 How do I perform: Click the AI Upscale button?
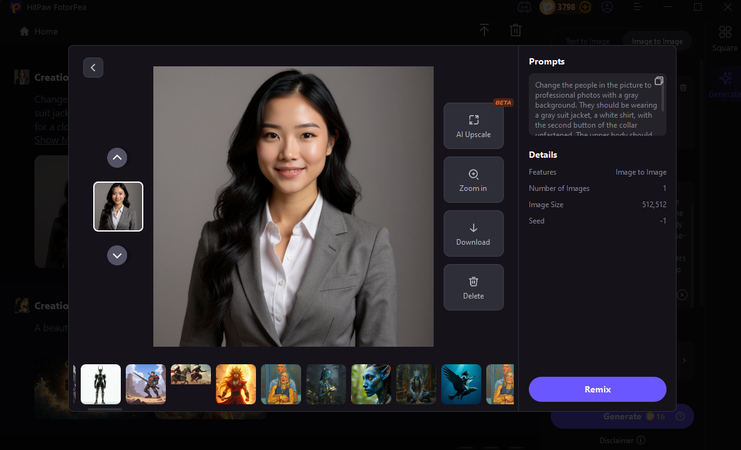pos(473,125)
